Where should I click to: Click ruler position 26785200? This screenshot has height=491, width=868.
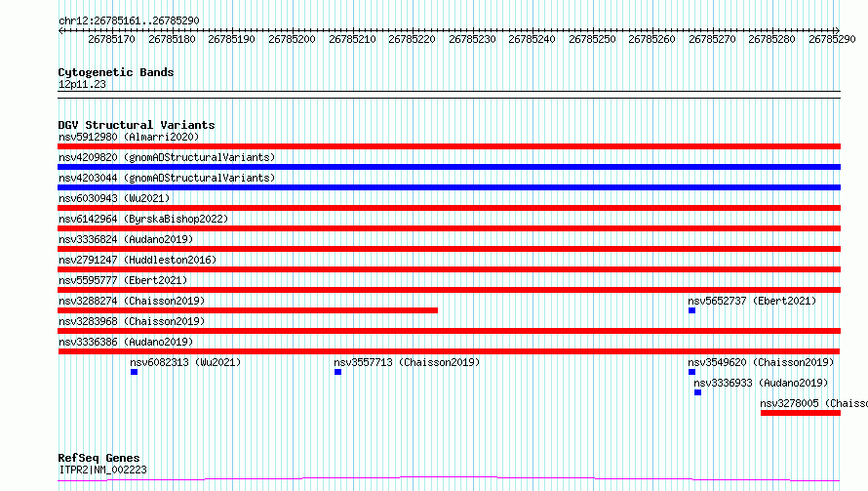tap(292, 39)
